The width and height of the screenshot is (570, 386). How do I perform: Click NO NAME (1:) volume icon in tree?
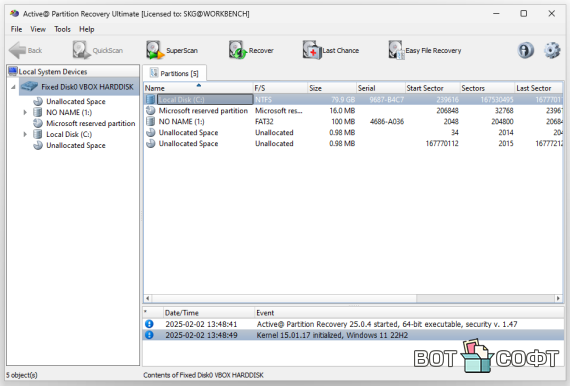(x=38, y=112)
